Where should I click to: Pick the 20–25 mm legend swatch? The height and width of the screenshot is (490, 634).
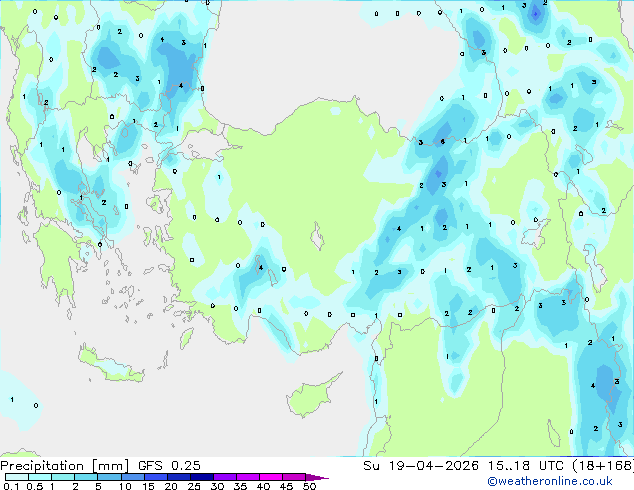coord(179,477)
